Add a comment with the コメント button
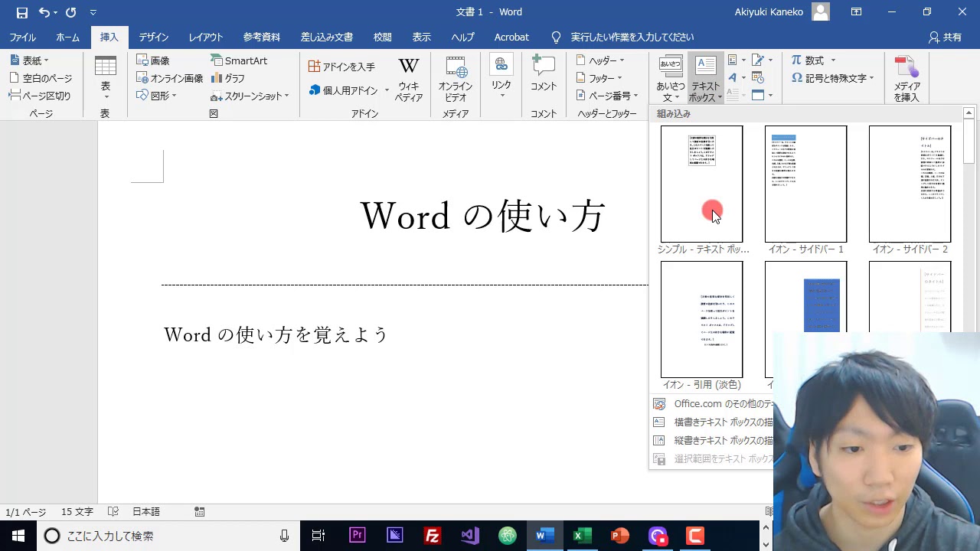Viewport: 980px width, 551px height. [544, 73]
